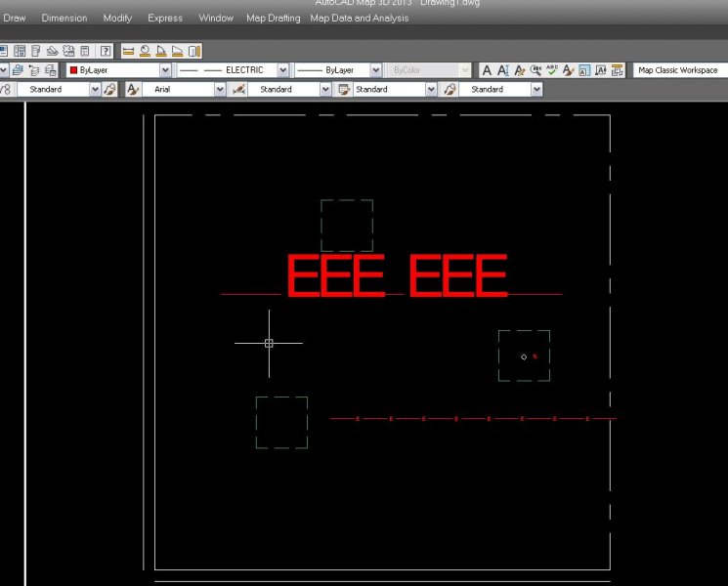This screenshot has height=586, width=728.
Task: Open the Modify menu
Action: point(117,19)
